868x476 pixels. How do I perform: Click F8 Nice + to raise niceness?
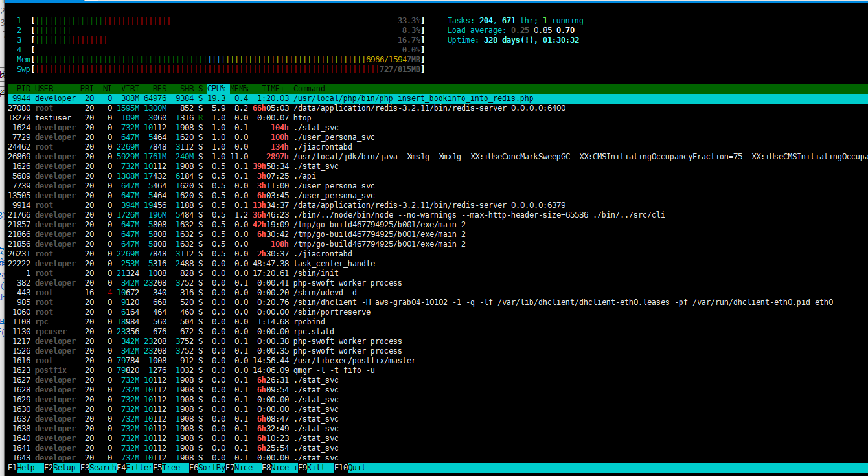click(x=280, y=468)
